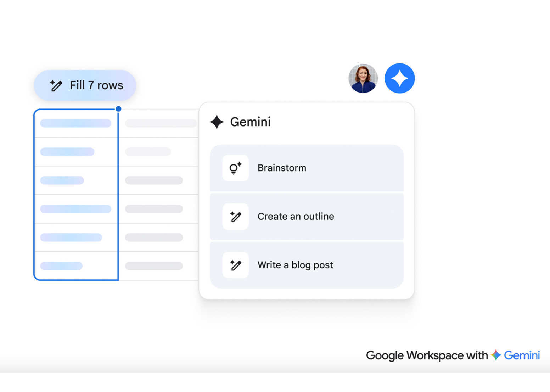Image resolution: width=550 pixels, height=392 pixels.
Task: Click the blue Gemini word in the footer
Action: 522,355
